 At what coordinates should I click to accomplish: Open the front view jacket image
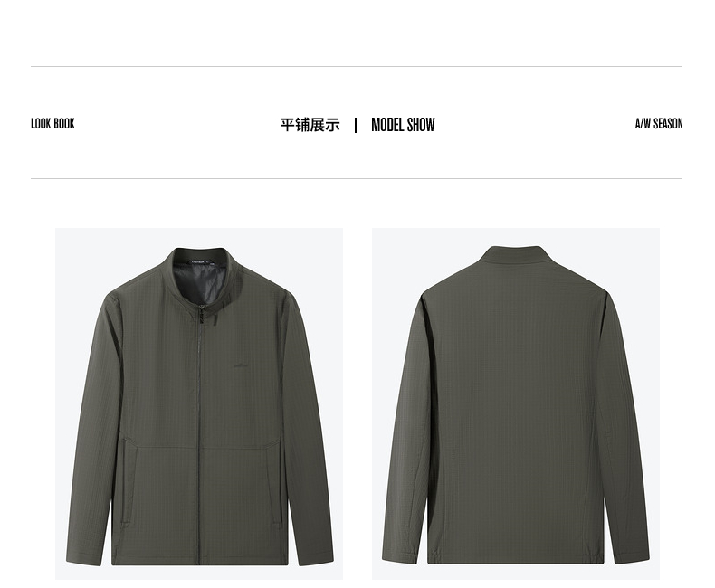click(199, 403)
